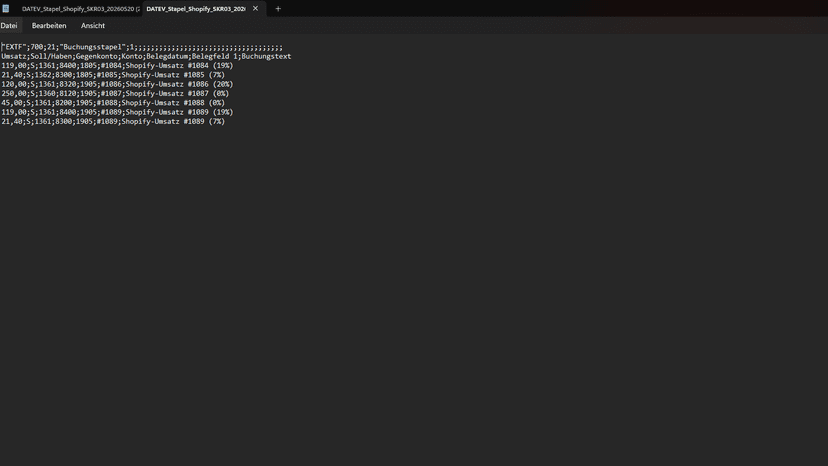Click the line with Shopify-Umsatz #1084 (19%)
The width and height of the screenshot is (828, 466).
[x=117, y=66]
